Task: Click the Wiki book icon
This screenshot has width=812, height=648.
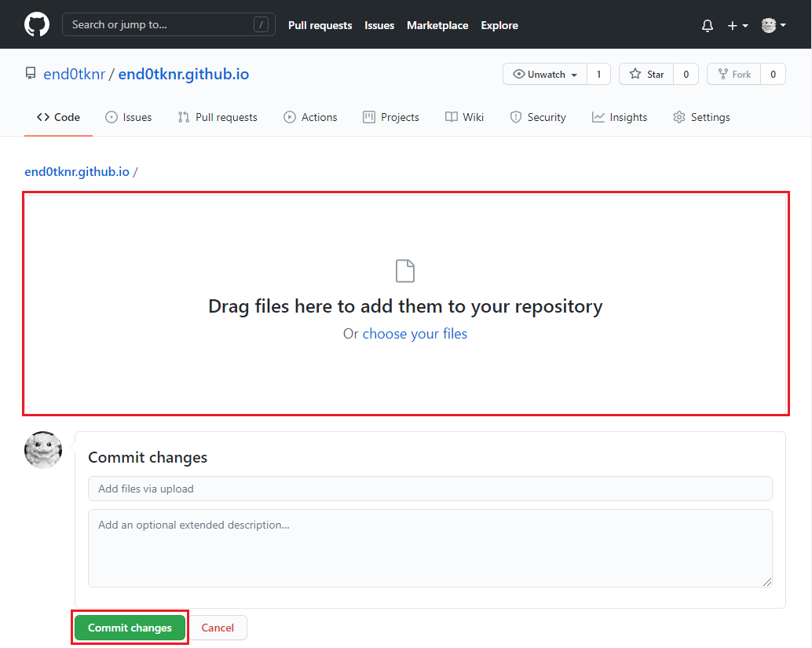Action: 451,118
